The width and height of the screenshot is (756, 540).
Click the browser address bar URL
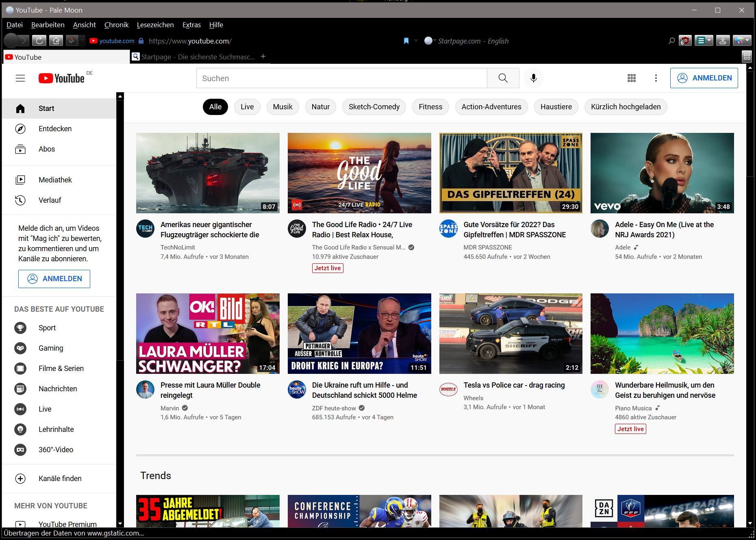190,41
